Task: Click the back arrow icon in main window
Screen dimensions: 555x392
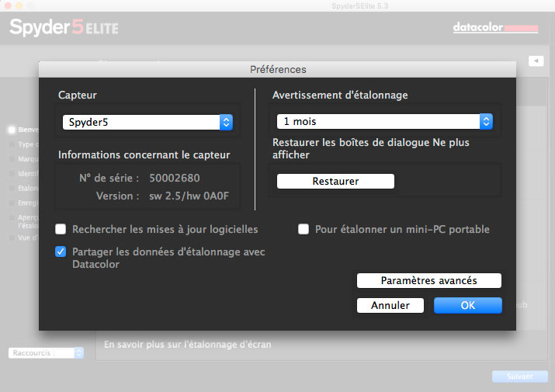Action: coord(536,61)
